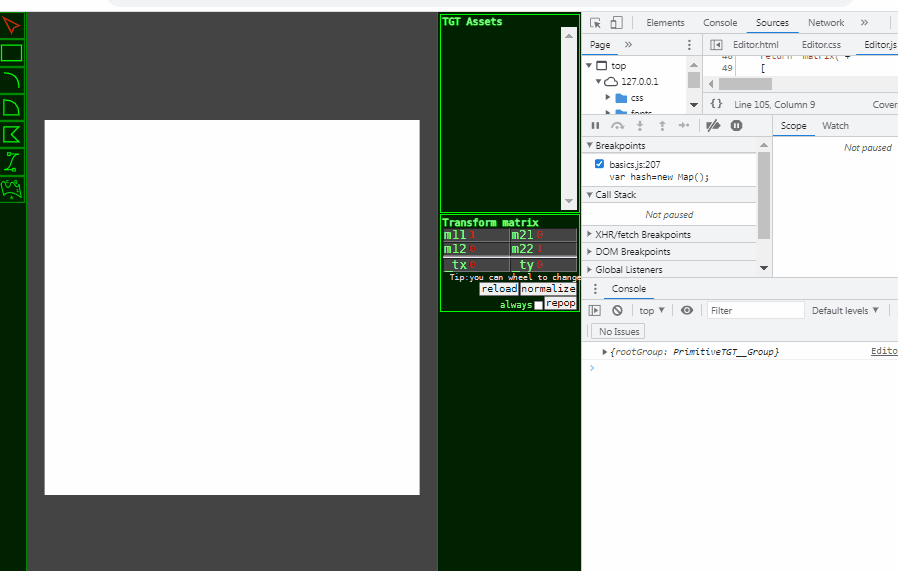Collapse the Breakpoints section
Screen dimensions: 898x571
coord(589,145)
